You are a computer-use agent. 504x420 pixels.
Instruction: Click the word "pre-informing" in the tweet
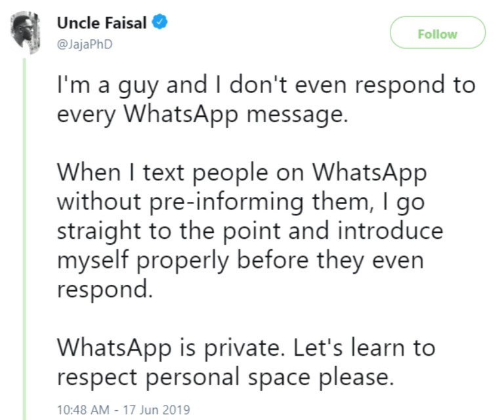pos(226,203)
